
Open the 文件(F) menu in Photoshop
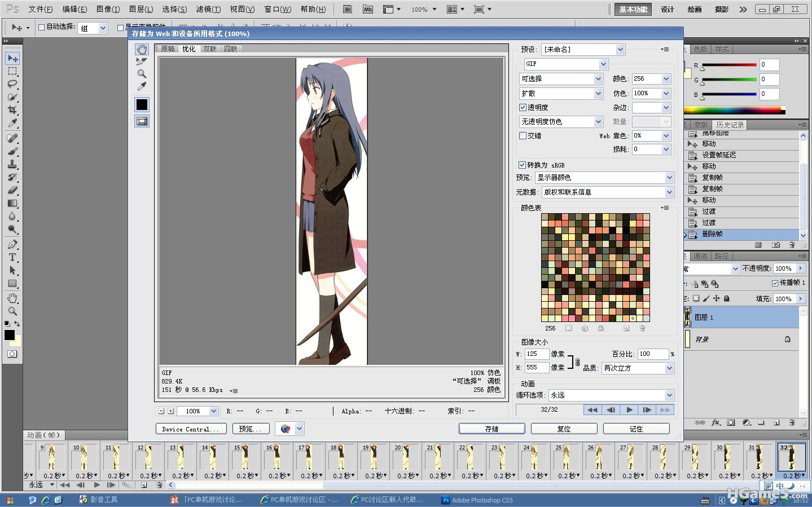[41, 10]
